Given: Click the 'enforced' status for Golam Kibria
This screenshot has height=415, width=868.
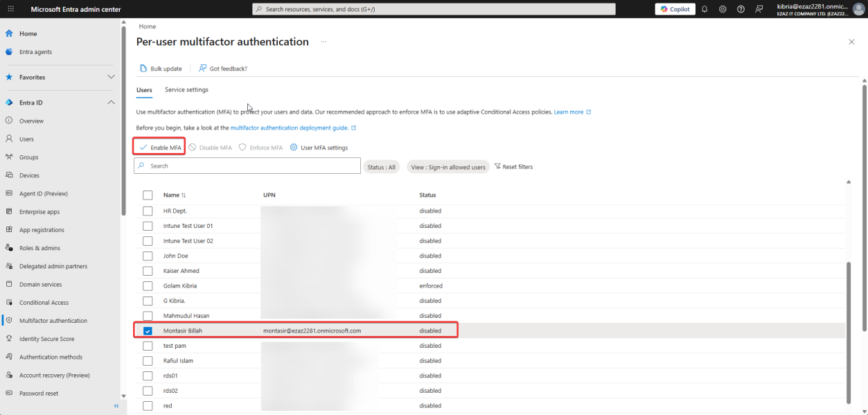Looking at the screenshot, I should (x=431, y=285).
